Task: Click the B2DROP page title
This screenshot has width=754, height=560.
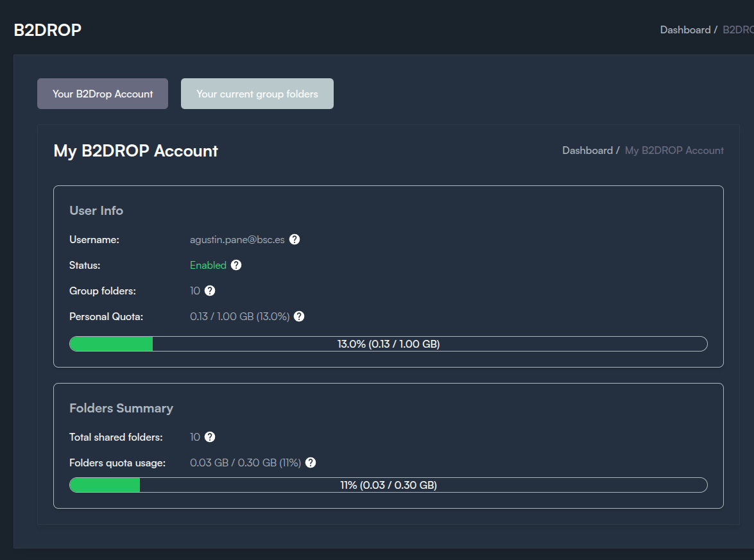Action: click(47, 30)
